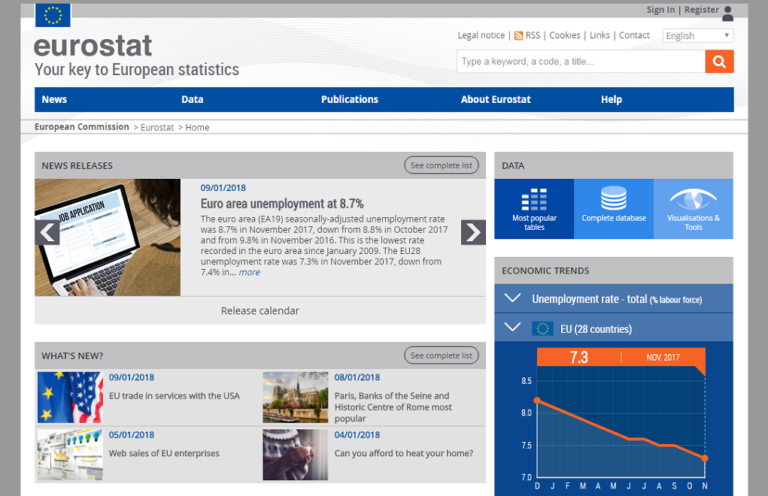Go to next news release arrow

(x=473, y=232)
